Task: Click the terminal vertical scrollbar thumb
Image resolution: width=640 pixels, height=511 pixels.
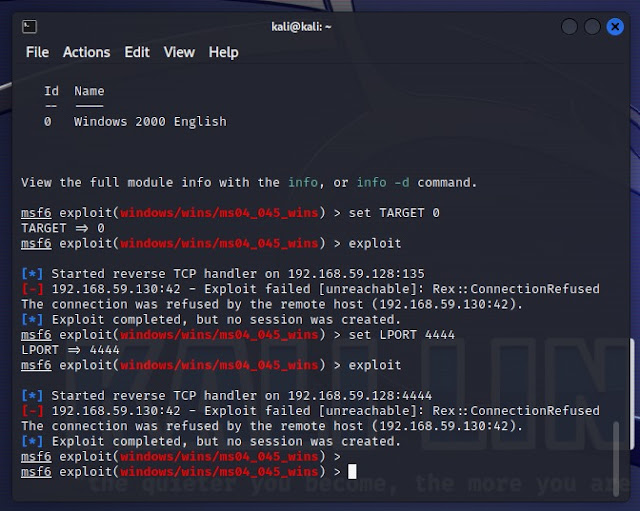Action: [x=616, y=459]
